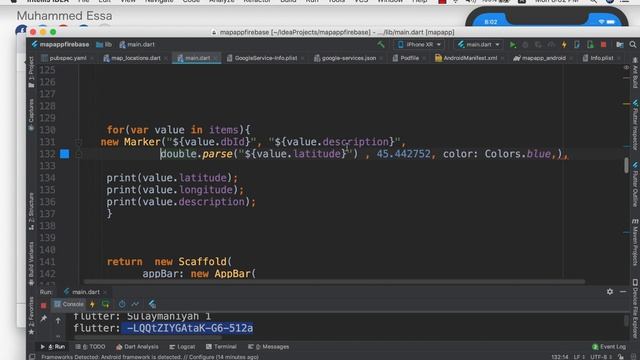Click the red Stop icon in top toolbar
Viewport: 640px width, 360px height.
point(603,44)
